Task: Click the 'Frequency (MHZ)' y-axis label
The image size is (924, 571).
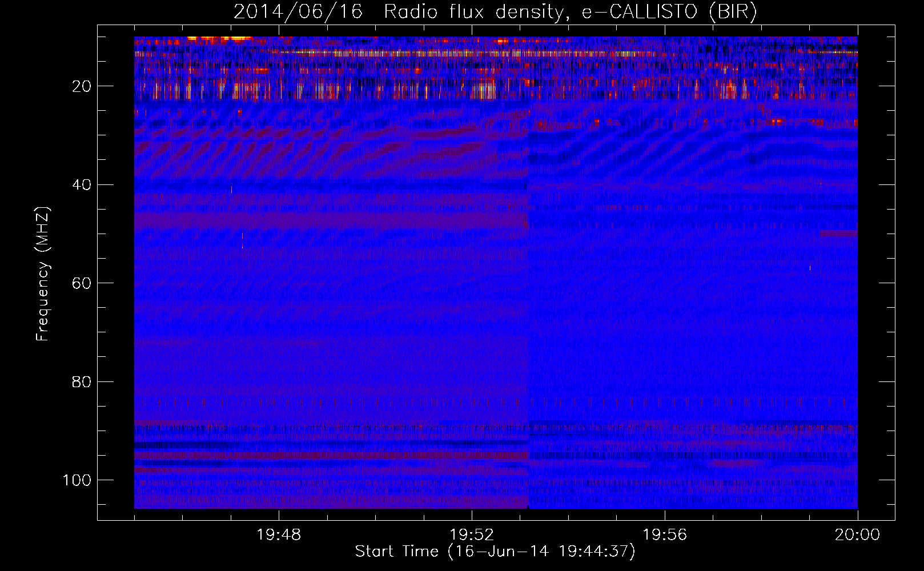Action: coord(43,274)
